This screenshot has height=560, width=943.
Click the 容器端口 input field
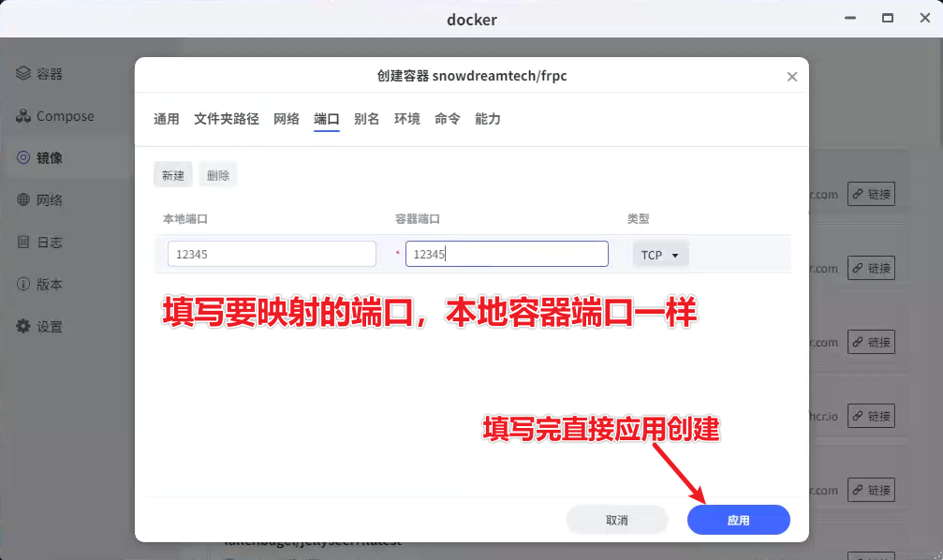(507, 255)
